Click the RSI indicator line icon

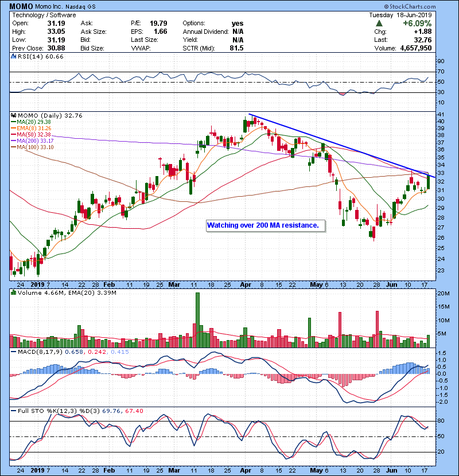[13, 56]
